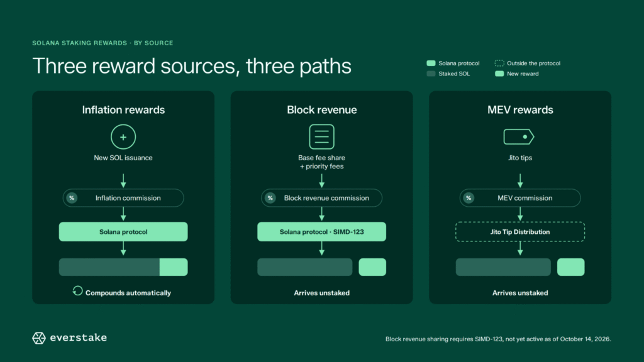Click the Staked SOL legend swatch
The width and height of the screenshot is (644, 362).
click(x=431, y=74)
